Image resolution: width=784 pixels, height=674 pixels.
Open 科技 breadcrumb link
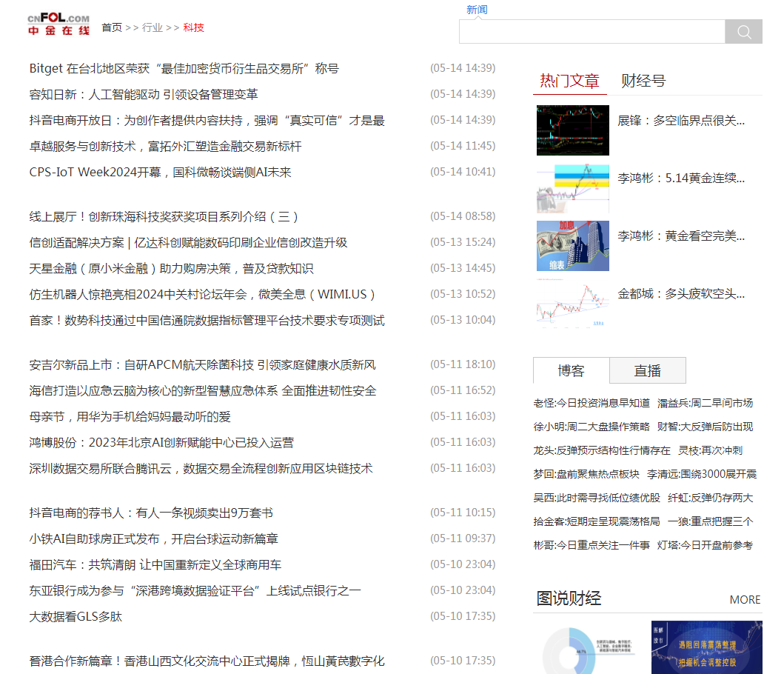pos(193,27)
